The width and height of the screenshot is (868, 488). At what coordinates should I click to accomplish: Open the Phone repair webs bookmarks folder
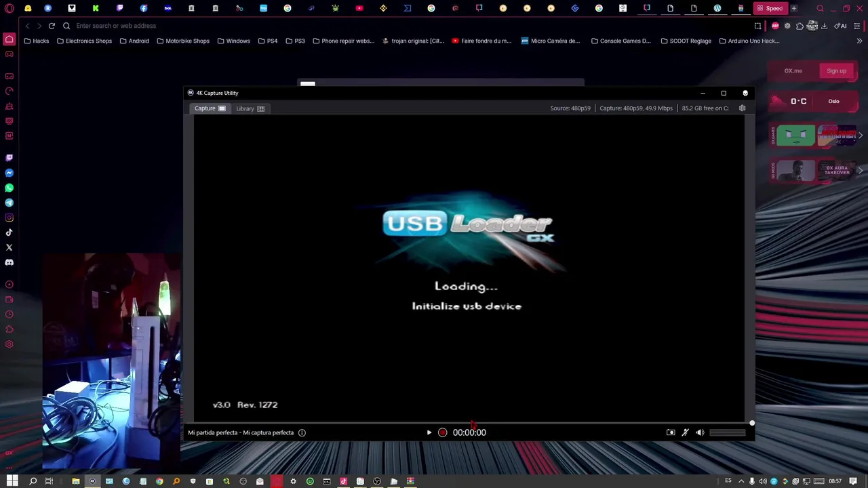coord(343,41)
